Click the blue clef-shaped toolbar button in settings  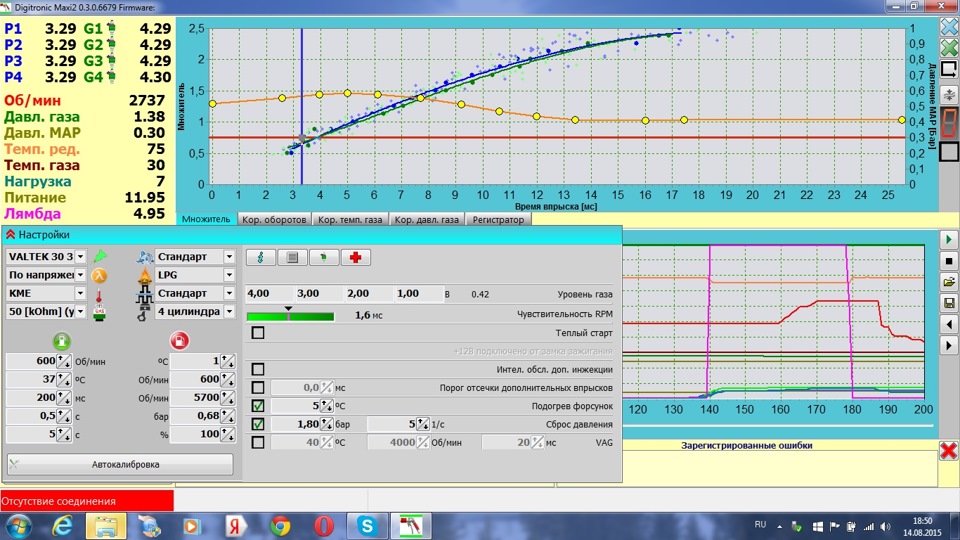(260, 257)
